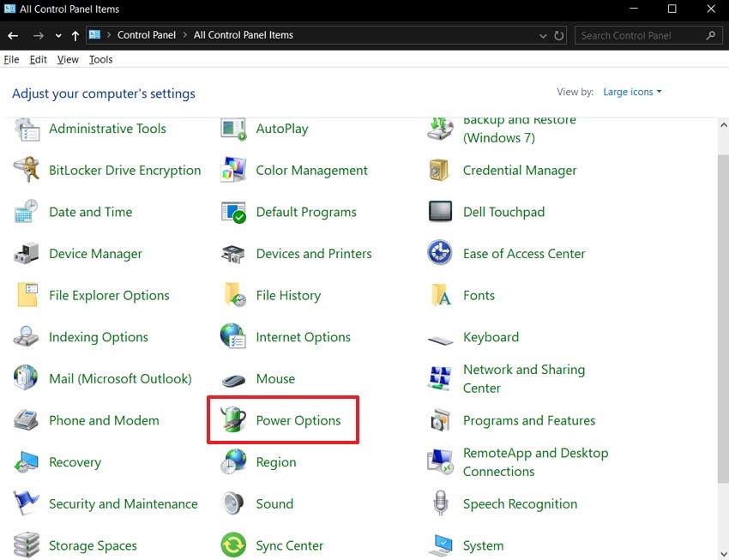
Task: Click the Control Panel address bar icon
Action: 95,35
